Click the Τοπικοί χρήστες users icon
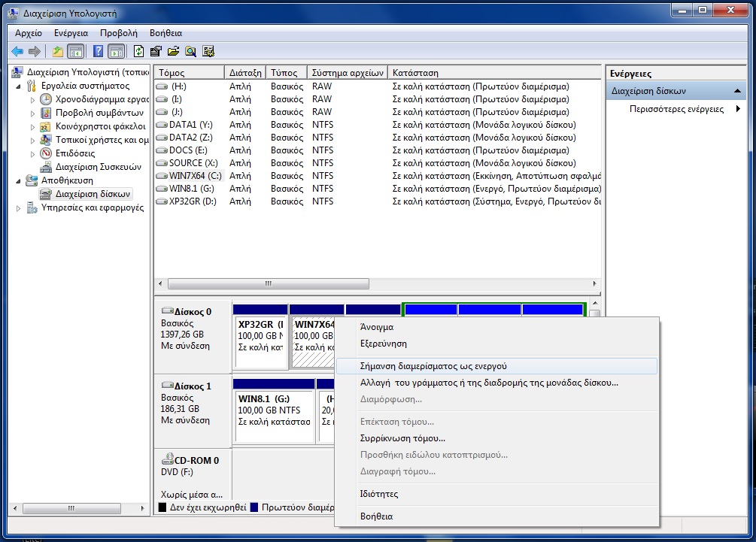756x542 pixels. tap(46, 140)
